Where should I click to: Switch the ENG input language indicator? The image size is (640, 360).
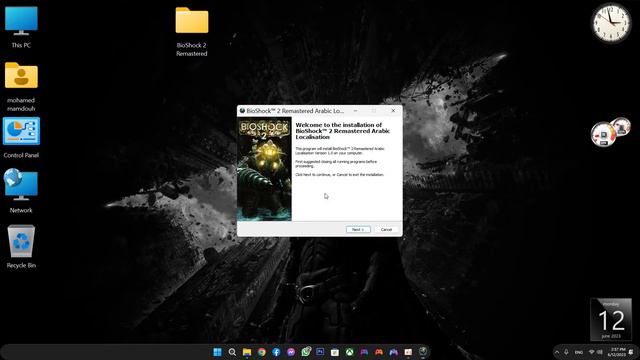(x=579, y=352)
